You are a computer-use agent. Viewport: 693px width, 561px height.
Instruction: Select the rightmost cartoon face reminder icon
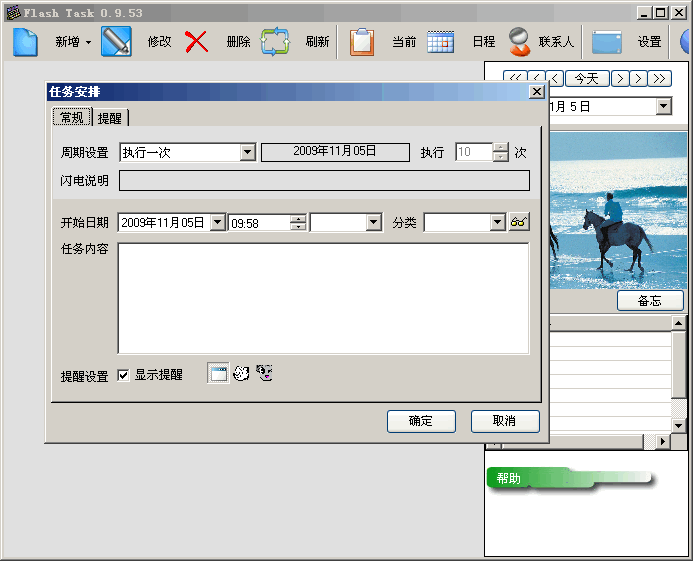click(x=265, y=373)
